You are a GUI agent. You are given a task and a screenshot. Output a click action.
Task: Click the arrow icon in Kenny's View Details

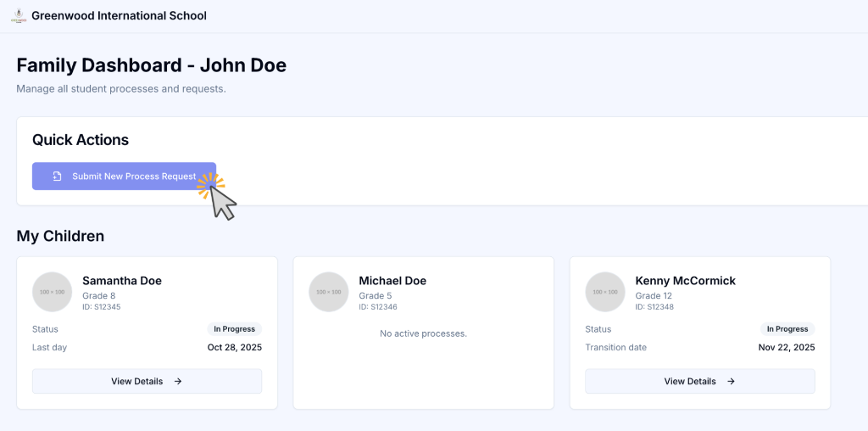click(731, 382)
